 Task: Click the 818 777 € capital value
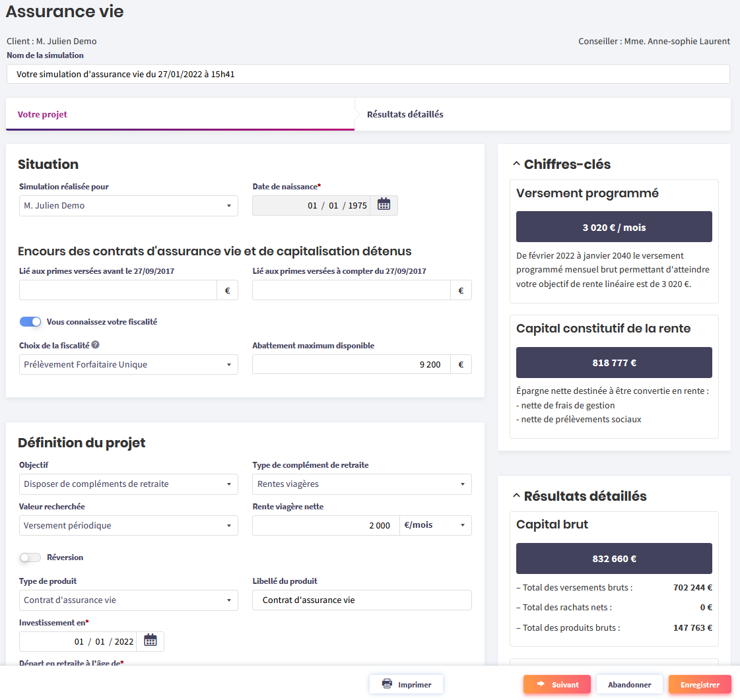coord(614,363)
